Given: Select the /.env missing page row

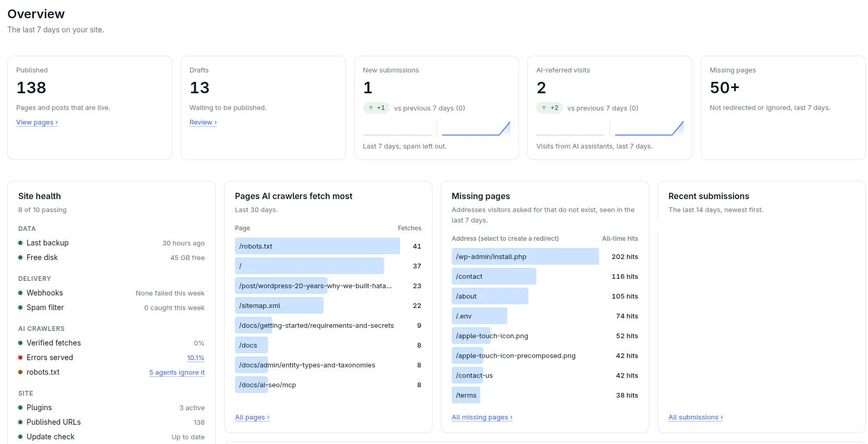Looking at the screenshot, I should point(545,316).
